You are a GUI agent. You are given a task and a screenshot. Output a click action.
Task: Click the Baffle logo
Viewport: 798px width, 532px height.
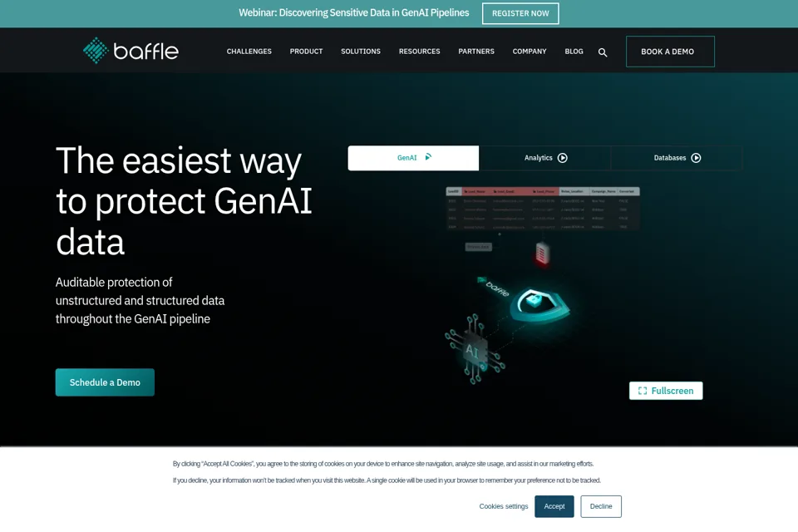click(131, 51)
